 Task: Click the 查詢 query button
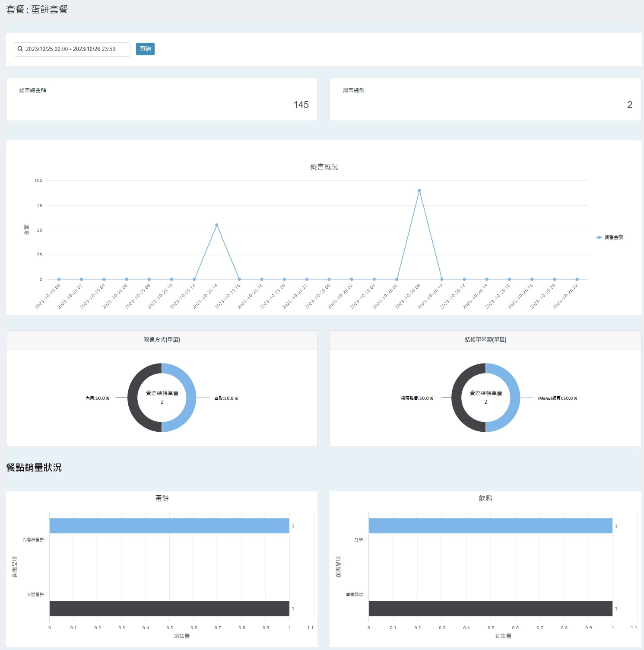click(x=145, y=49)
